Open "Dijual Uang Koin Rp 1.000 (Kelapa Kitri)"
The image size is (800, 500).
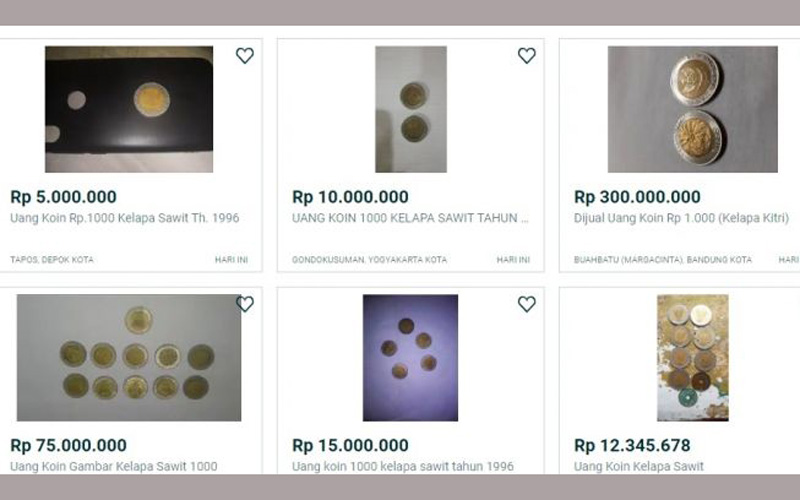(681, 218)
